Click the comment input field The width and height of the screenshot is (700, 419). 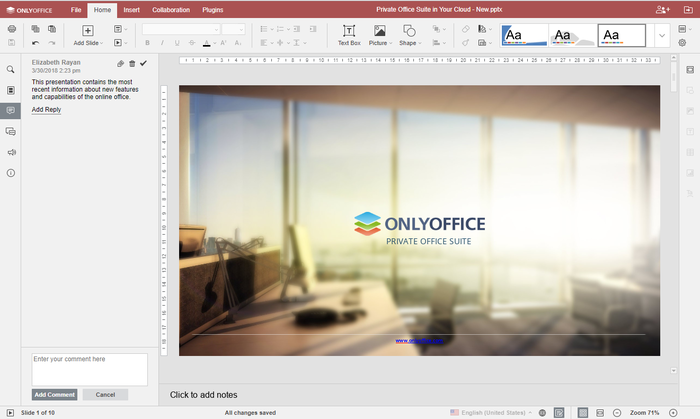point(89,369)
